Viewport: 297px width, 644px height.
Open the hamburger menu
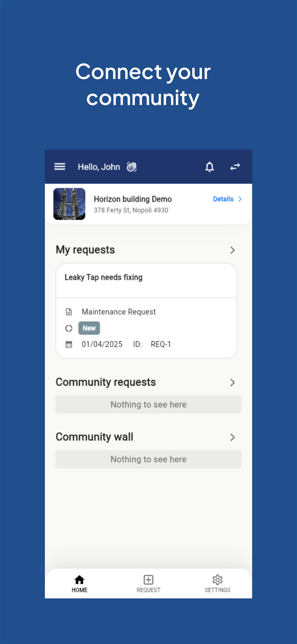pyautogui.click(x=60, y=167)
